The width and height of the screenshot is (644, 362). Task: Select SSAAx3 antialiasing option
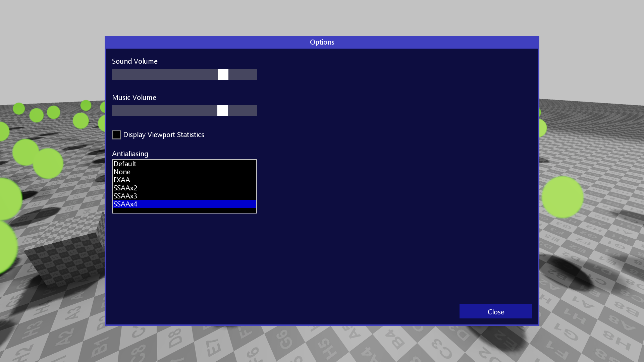125,196
